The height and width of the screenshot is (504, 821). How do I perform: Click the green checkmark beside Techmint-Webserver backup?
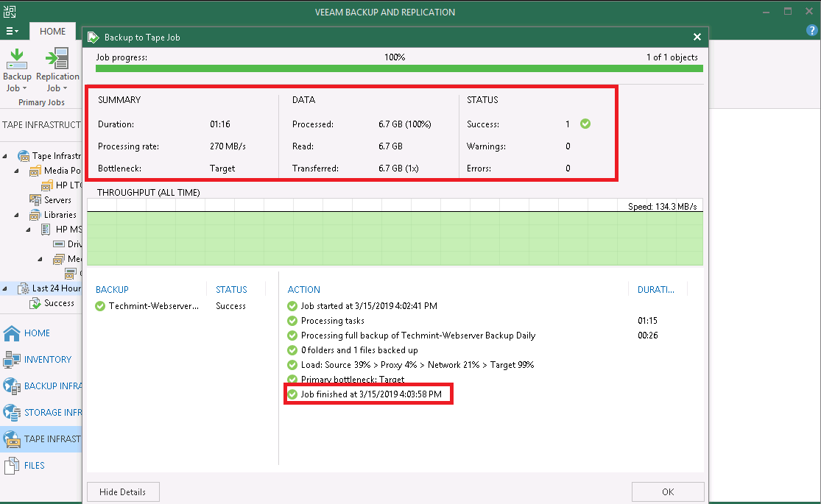pyautogui.click(x=99, y=305)
